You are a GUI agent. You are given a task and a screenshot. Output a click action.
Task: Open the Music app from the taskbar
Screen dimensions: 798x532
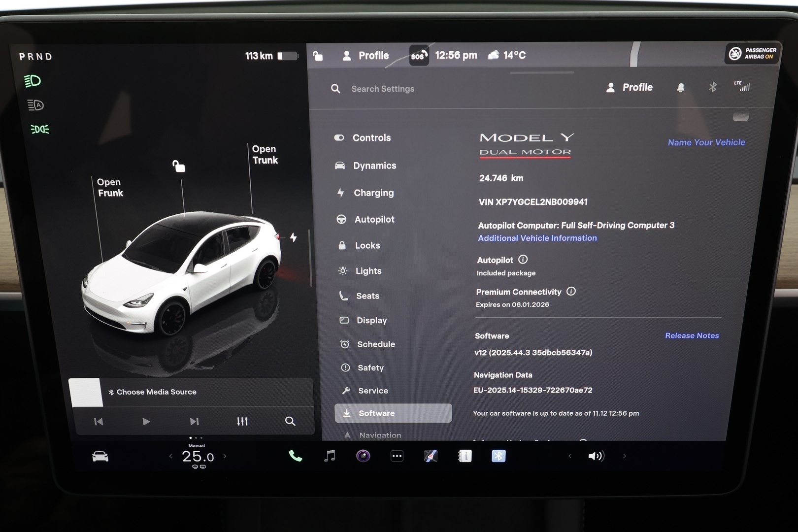[x=330, y=456]
